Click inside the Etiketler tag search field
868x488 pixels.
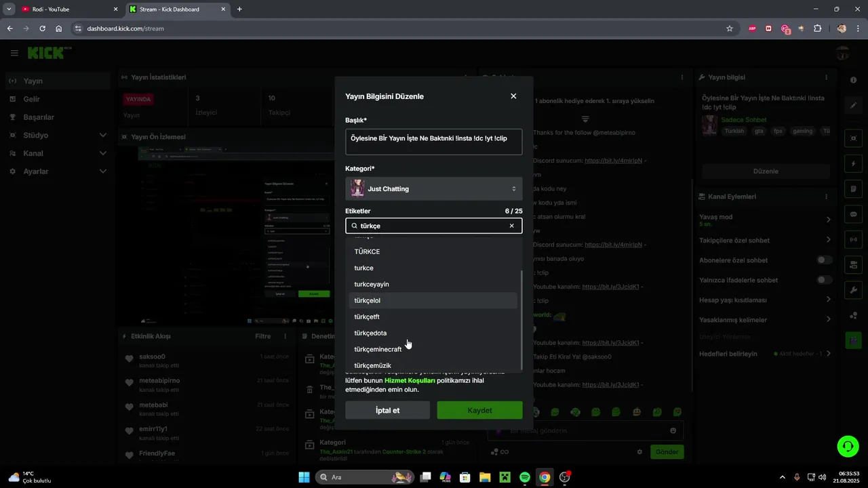[433, 226]
